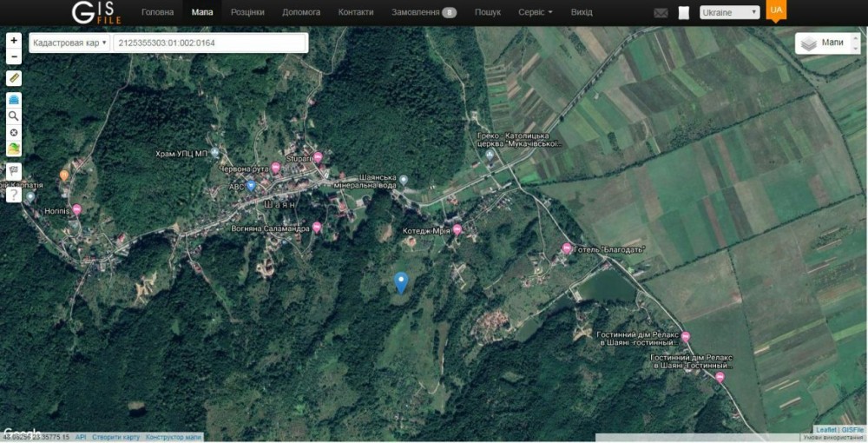Click the lower Гостинний дім Релакс pin

click(x=720, y=377)
